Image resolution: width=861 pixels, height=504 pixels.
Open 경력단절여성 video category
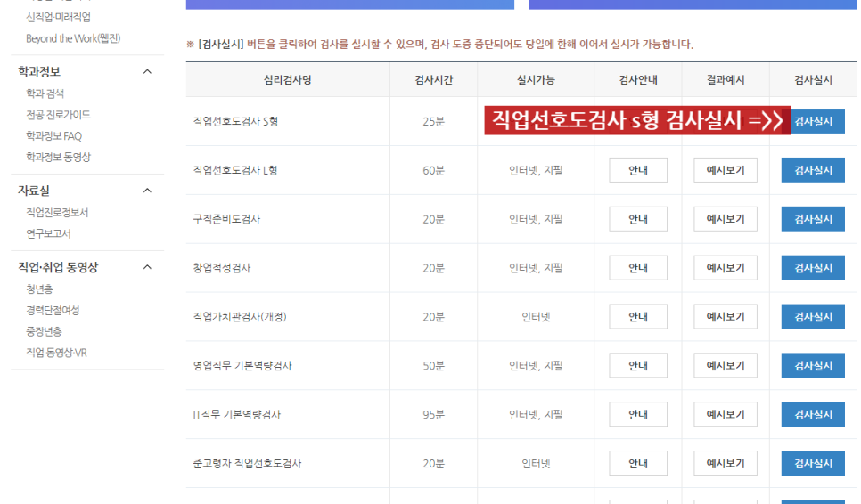(x=53, y=311)
